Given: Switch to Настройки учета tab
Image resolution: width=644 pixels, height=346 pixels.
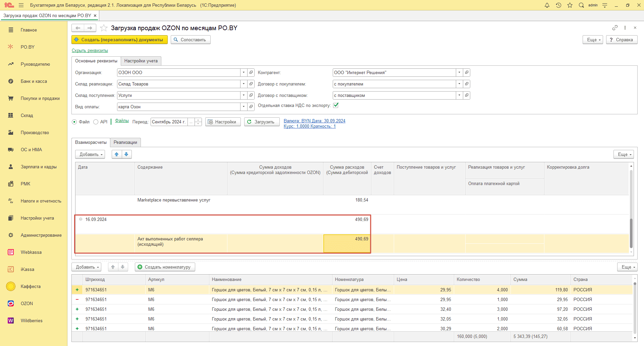Looking at the screenshot, I should [x=141, y=61].
